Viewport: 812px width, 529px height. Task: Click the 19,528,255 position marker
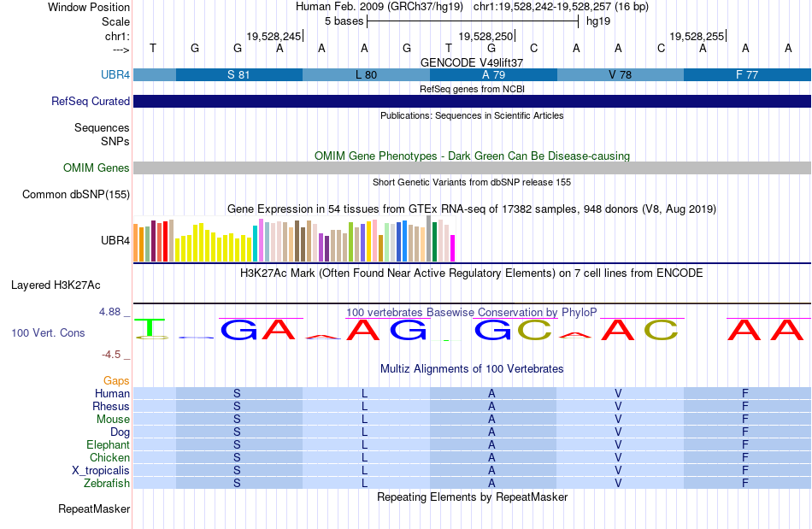697,36
